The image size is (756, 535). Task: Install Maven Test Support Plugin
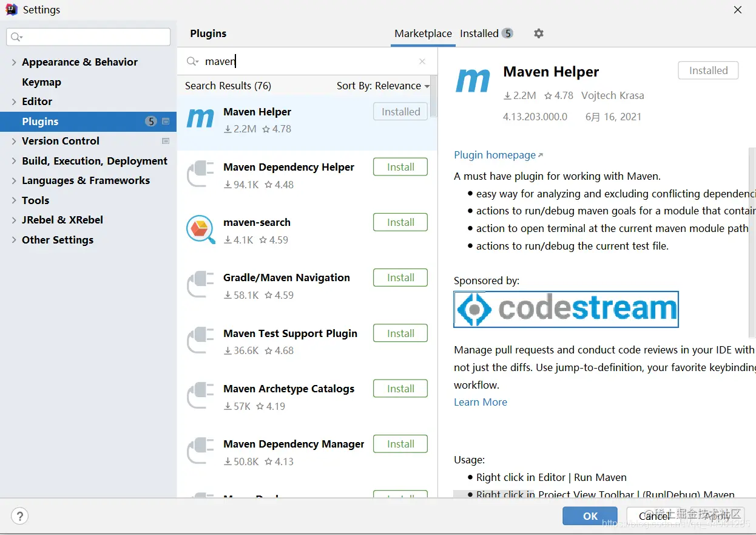pos(400,333)
